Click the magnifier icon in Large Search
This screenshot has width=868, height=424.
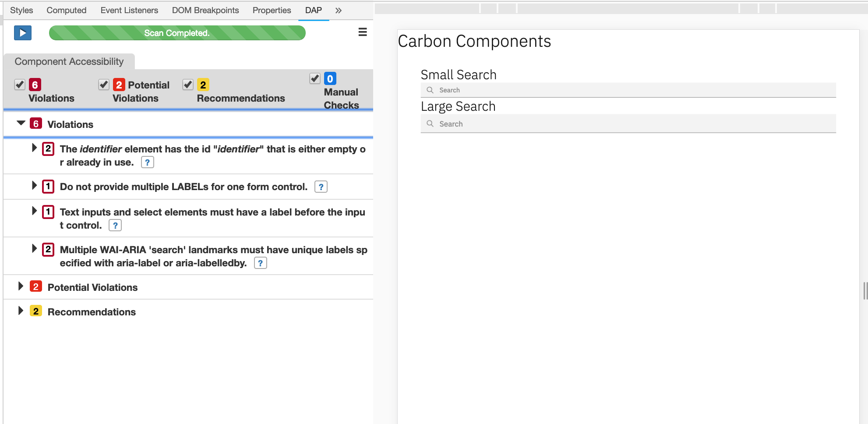coord(430,124)
